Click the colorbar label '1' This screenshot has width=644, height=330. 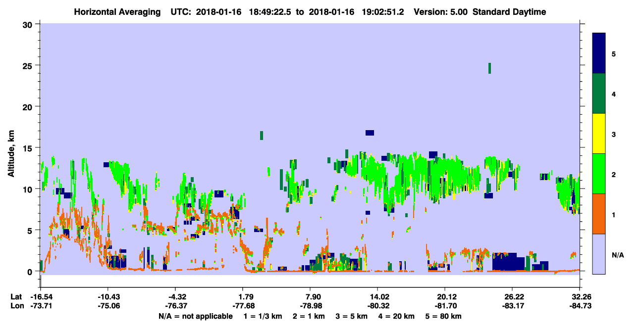(x=613, y=214)
